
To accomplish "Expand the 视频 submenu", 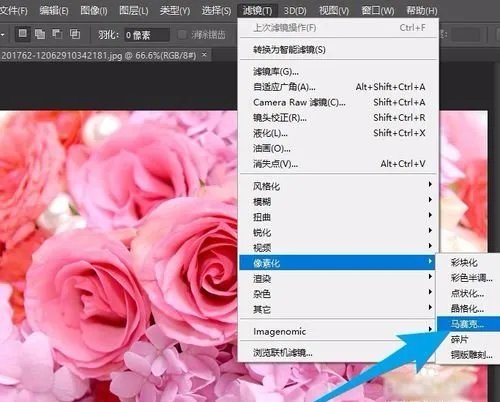I will (338, 248).
